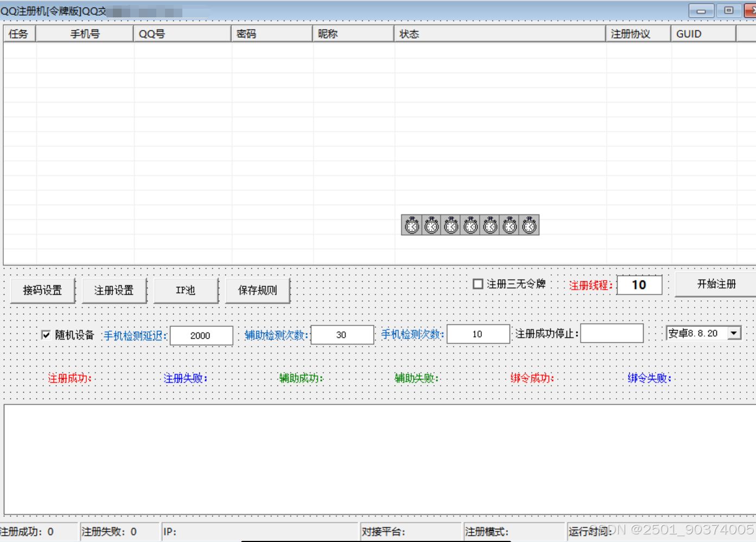Click the empty 注册成功停止 input field
This screenshot has width=756, height=542.
point(611,333)
